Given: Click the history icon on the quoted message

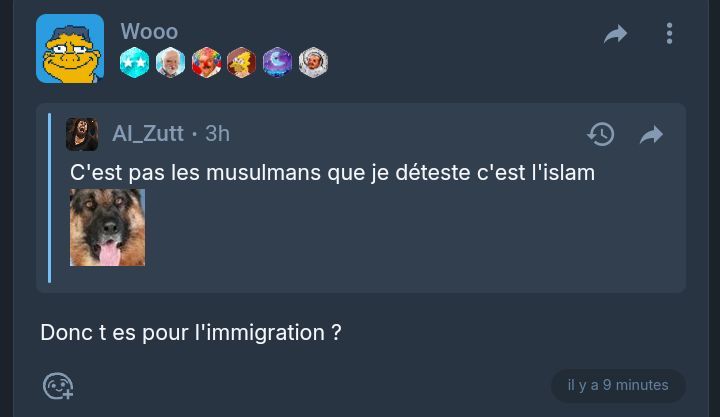Looking at the screenshot, I should [x=600, y=134].
